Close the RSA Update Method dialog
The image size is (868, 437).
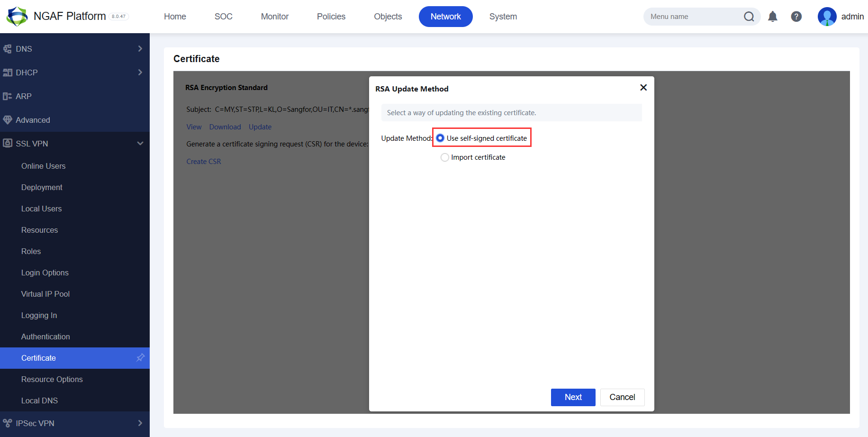click(x=643, y=88)
